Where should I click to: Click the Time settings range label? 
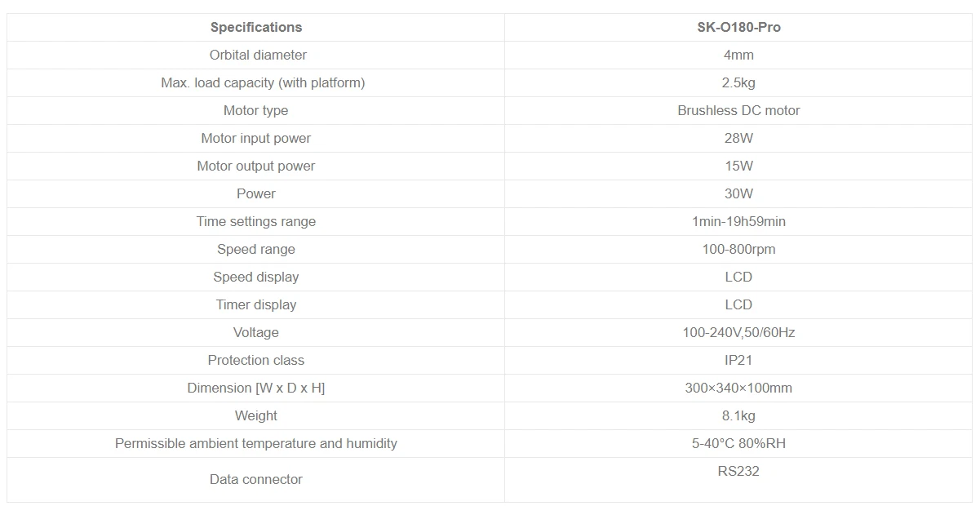(x=255, y=221)
